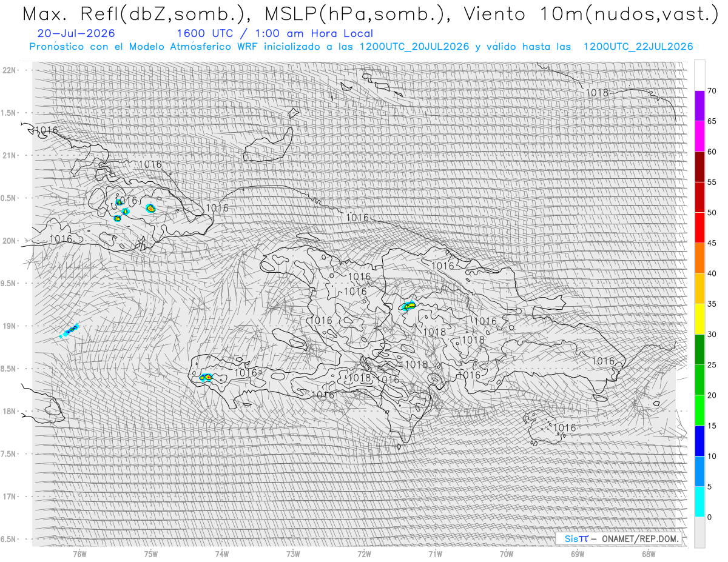
Task: Pick the bright red 45-50 dBZ colorbar segment
Action: [699, 228]
